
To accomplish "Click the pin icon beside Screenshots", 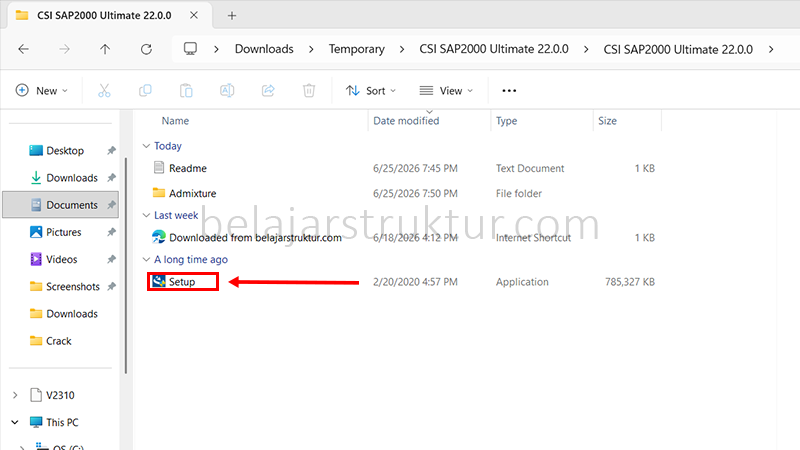I will pyautogui.click(x=111, y=286).
